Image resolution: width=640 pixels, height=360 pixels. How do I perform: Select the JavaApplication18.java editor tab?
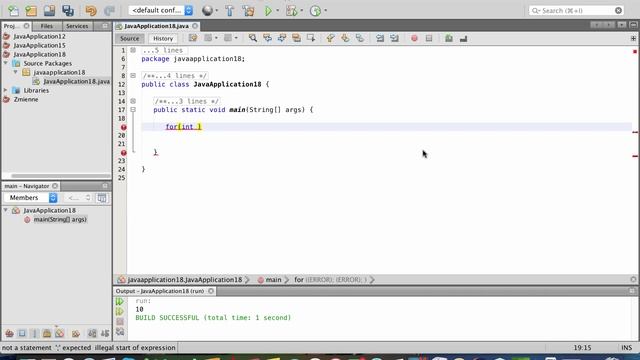pyautogui.click(x=156, y=26)
